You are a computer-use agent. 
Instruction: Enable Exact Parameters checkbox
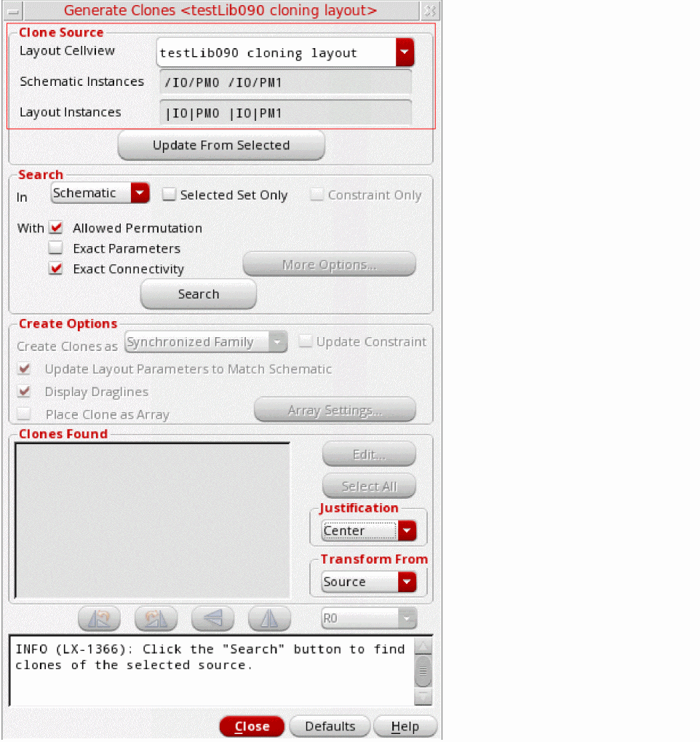(x=56, y=248)
